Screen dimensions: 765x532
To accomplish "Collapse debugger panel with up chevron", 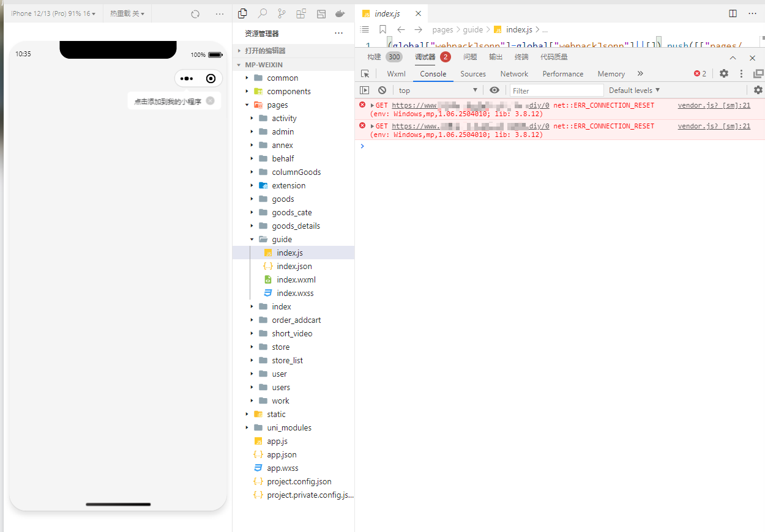I will point(733,57).
